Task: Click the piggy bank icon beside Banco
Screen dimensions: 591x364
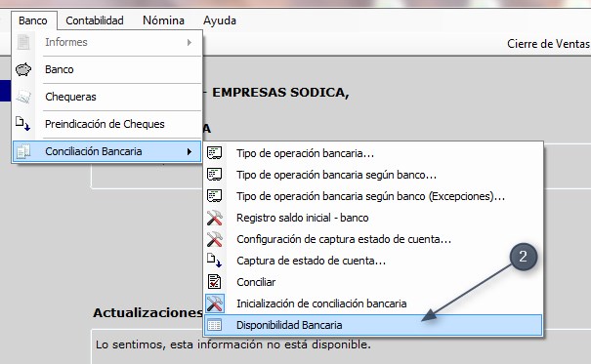Action: click(23, 69)
